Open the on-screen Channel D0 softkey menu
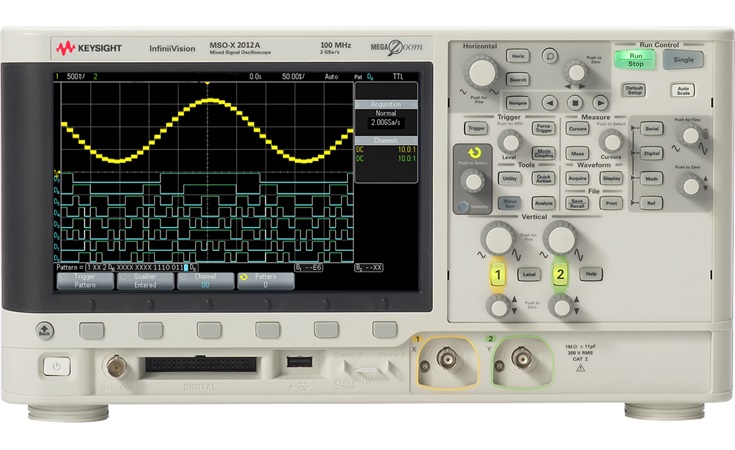This screenshot has width=735, height=450. pos(205,281)
